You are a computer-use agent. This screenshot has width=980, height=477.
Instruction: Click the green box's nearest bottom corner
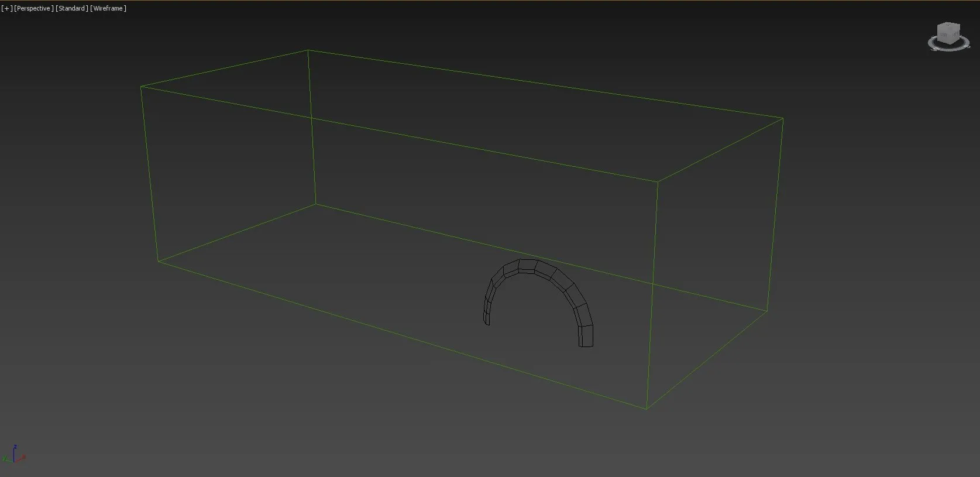(647, 409)
